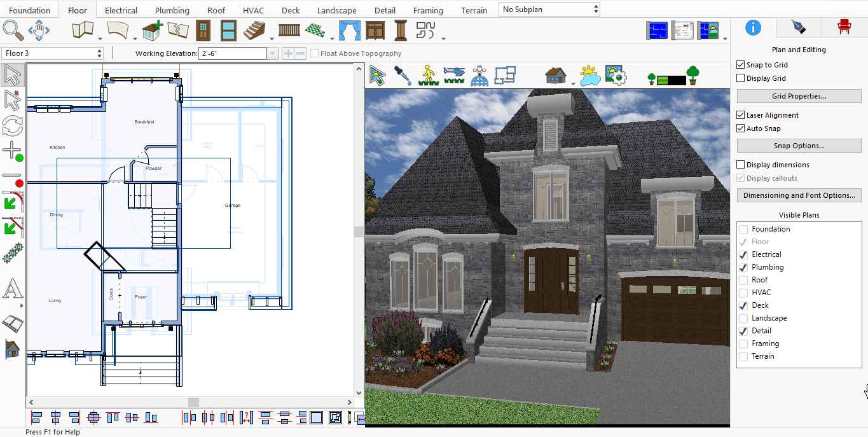
Task: Select the column tool icon
Action: [x=400, y=30]
